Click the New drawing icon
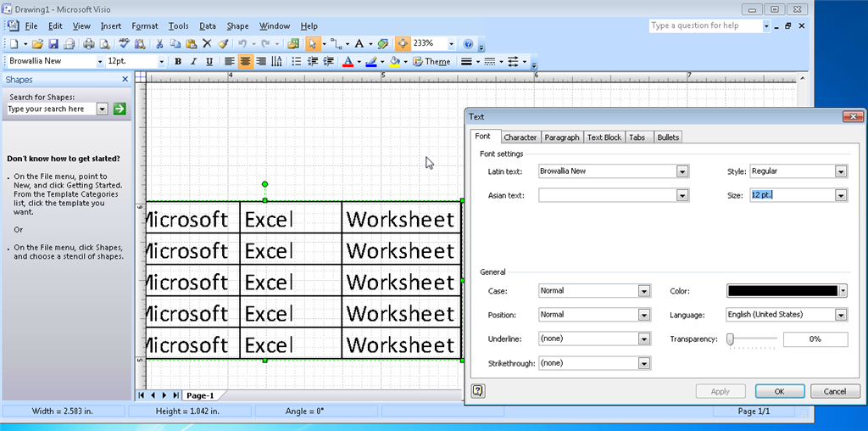 [14, 44]
